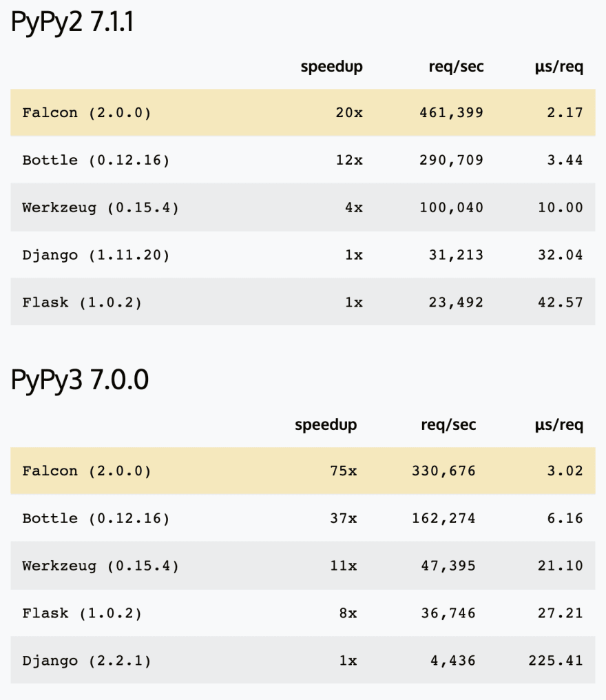Image resolution: width=606 pixels, height=700 pixels.
Task: Click the 10.00 µs/req Werkzeug value
Action: point(561,207)
